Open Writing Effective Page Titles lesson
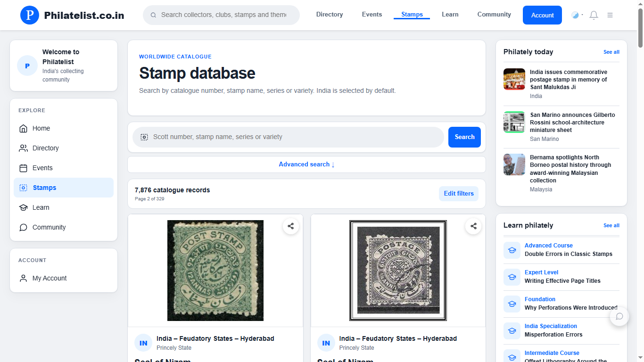This screenshot has height=362, width=644. [562, 281]
